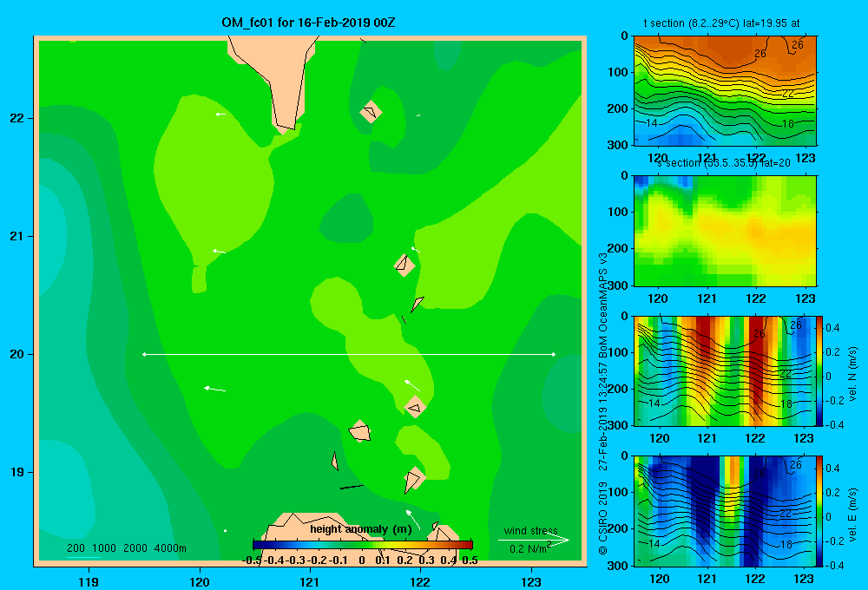868x590 pixels.
Task: Click the west endpoint of the white section line
Action: click(144, 354)
